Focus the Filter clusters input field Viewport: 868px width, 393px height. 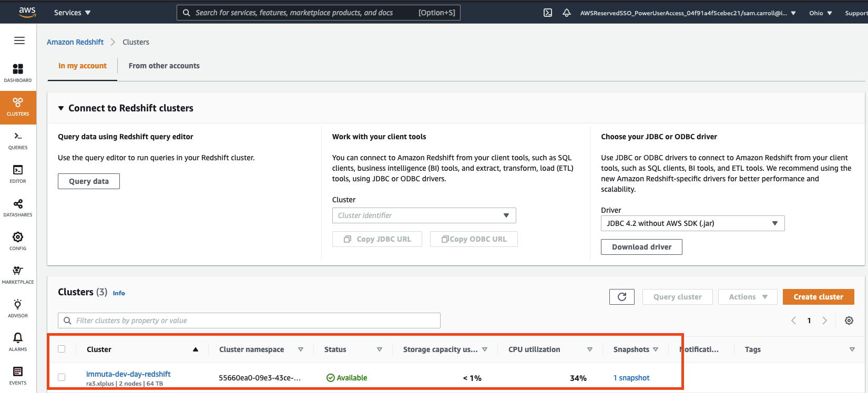click(249, 320)
